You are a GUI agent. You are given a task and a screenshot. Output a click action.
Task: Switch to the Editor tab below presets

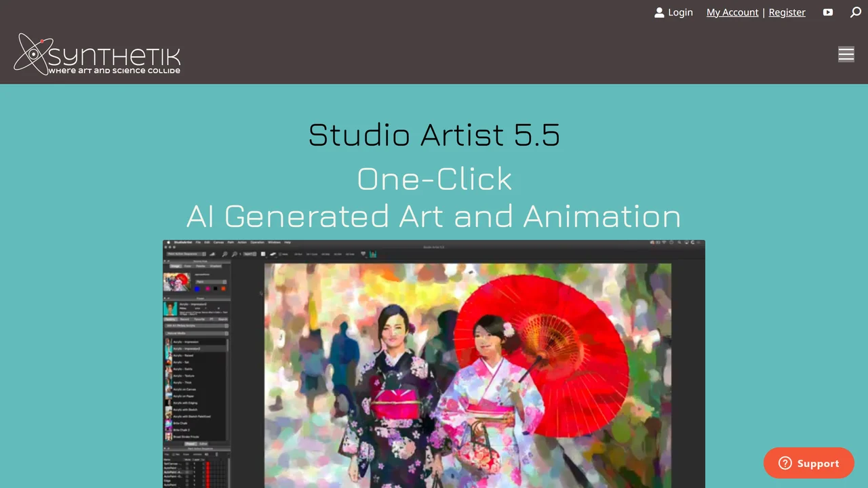[203, 443]
